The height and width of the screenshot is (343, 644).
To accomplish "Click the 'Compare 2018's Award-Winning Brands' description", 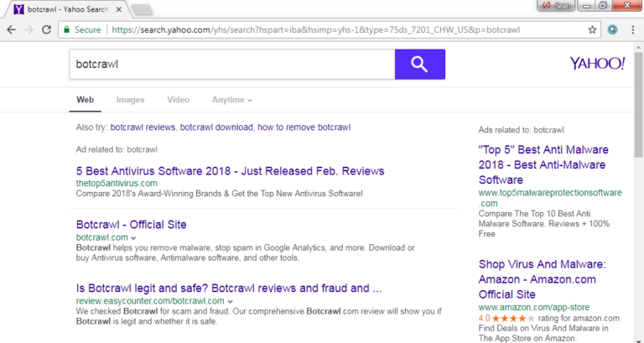I will click(220, 194).
